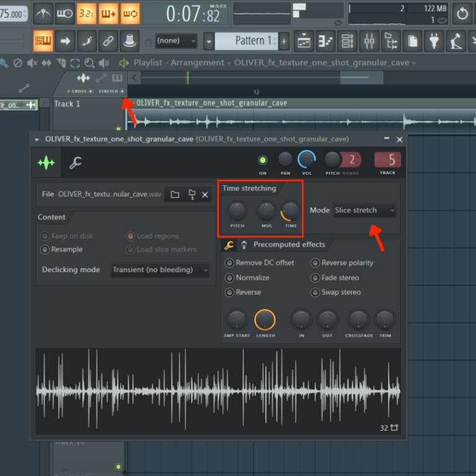Click the multilink to controllers icon

tap(108, 41)
